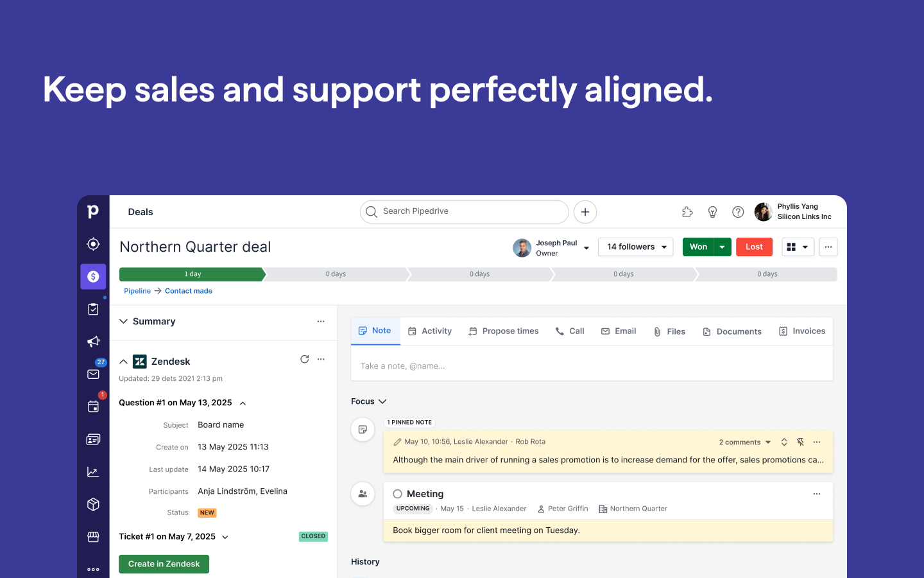
Task: Open Campaigns megaphone icon in sidebar
Action: [x=93, y=341]
